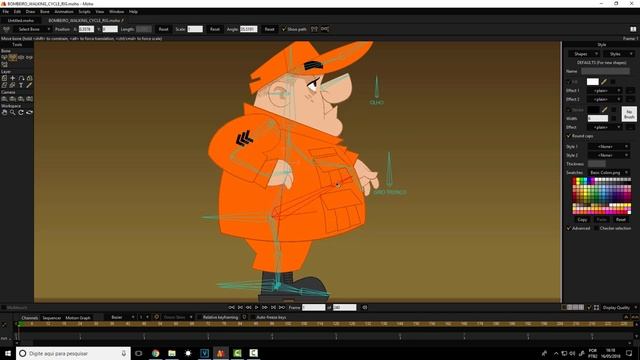The width and height of the screenshot is (640, 360).
Task: Open the Effect 2 plain dropdown
Action: point(605,99)
